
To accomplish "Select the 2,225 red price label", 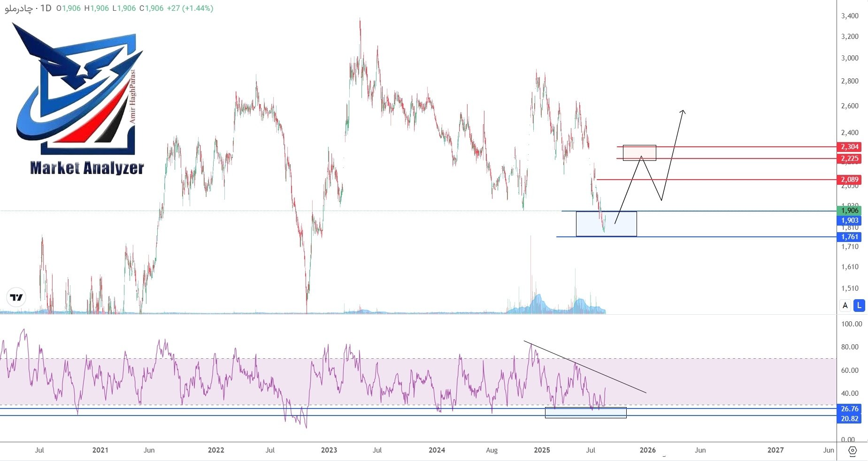I will (850, 159).
